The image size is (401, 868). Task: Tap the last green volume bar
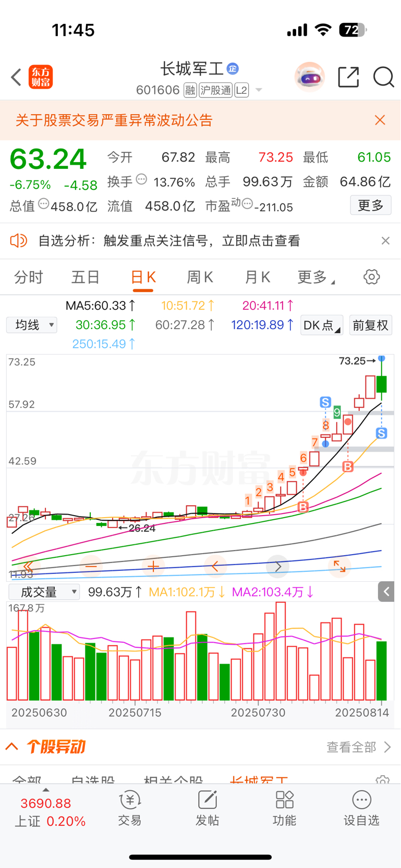pyautogui.click(x=382, y=670)
